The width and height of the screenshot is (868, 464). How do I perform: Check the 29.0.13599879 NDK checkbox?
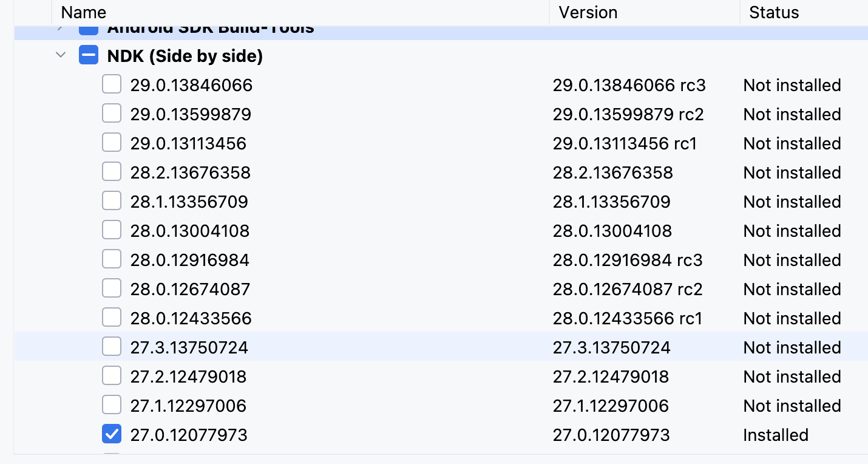tap(112, 114)
